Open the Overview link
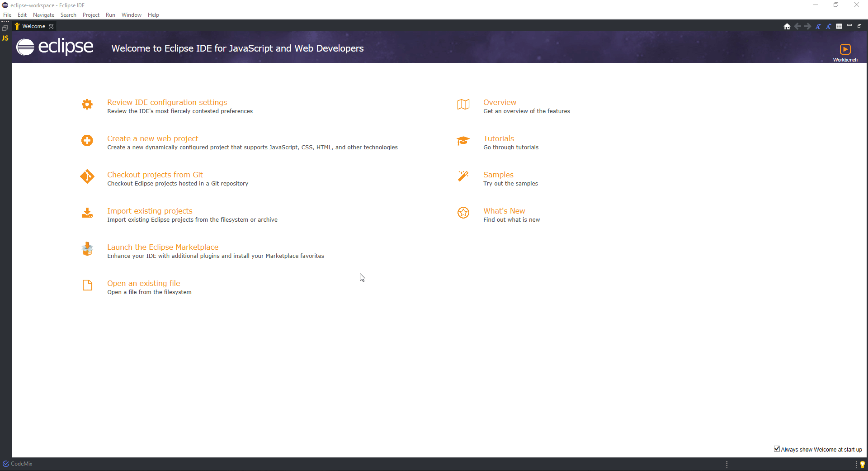 (x=500, y=102)
